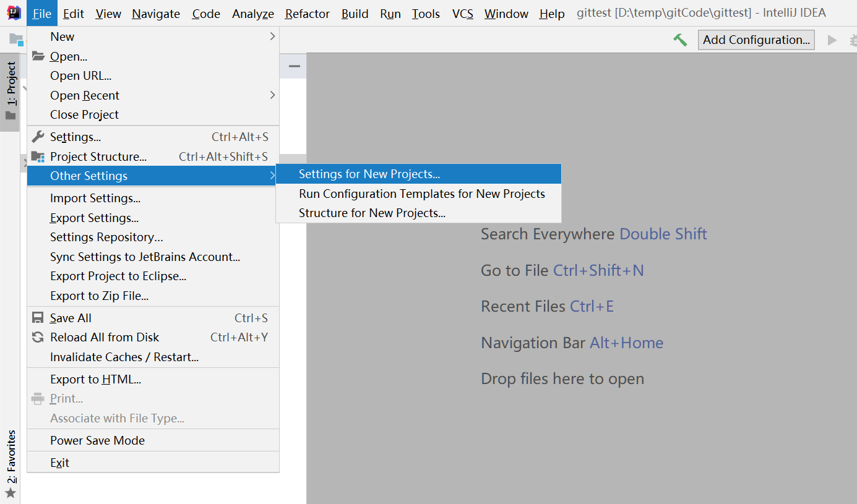
Task: Click the IntelliJ IDEA logo icon
Action: click(x=14, y=13)
